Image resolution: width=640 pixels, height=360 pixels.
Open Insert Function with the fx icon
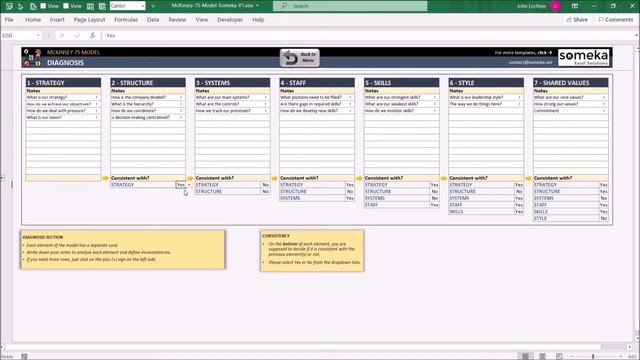tap(93, 36)
